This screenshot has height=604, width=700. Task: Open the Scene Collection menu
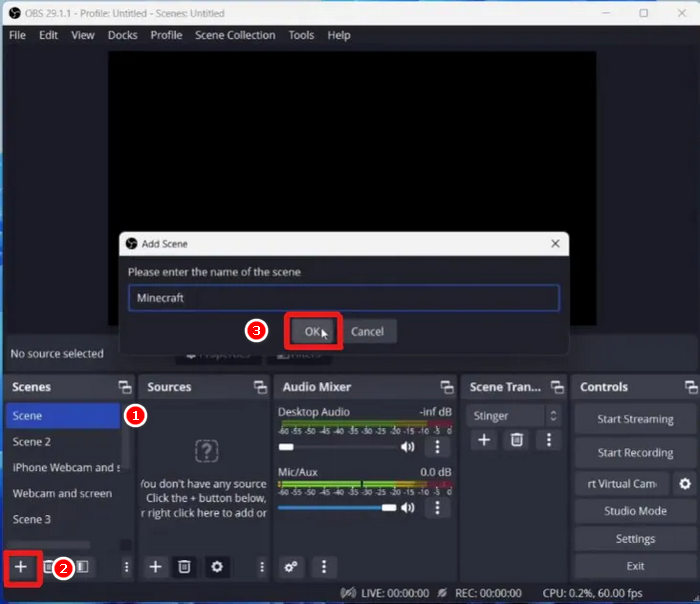tap(235, 35)
